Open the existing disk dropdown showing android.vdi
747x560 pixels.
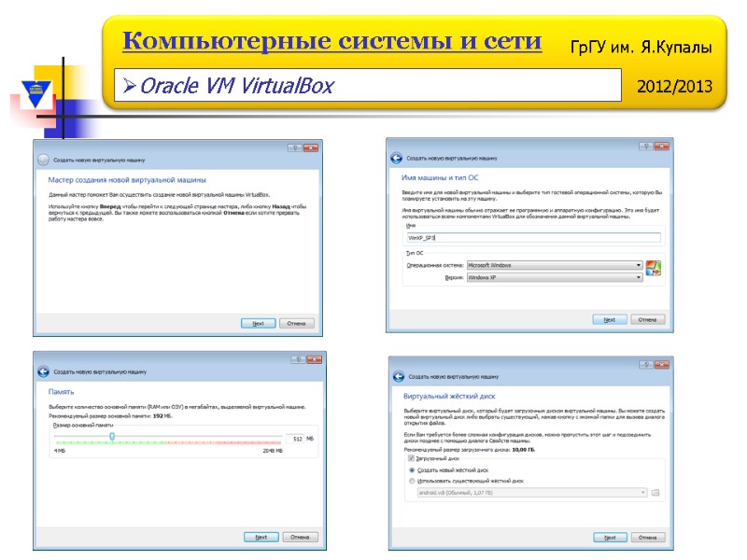click(532, 493)
